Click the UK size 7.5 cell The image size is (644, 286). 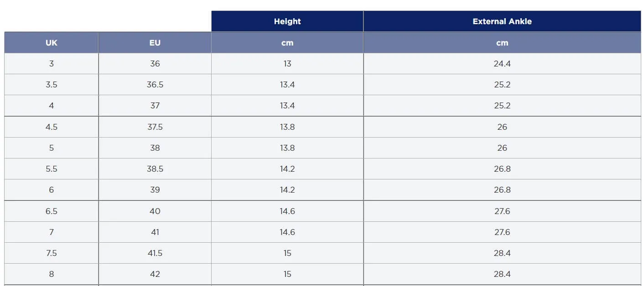tap(52, 253)
